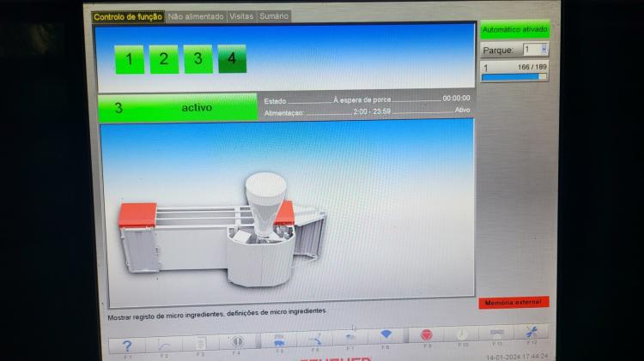Click the red Memória externa button
Viewport: 644px width, 361px height.
[513, 303]
